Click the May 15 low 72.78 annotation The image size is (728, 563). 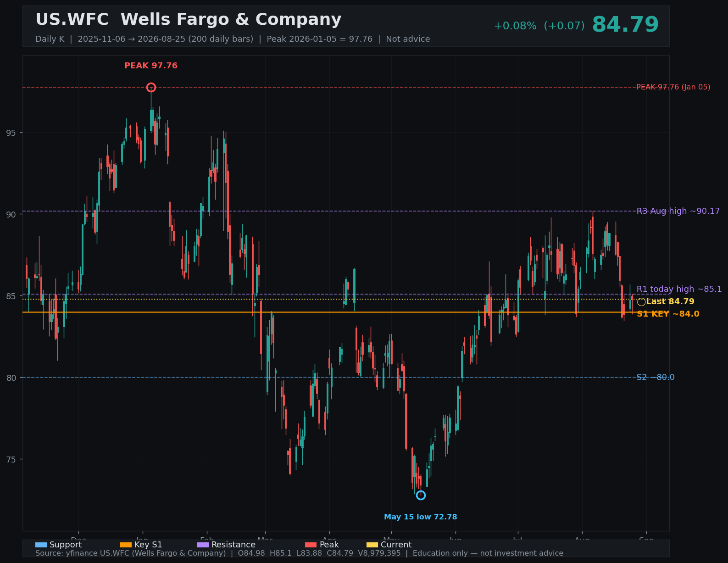tap(420, 517)
